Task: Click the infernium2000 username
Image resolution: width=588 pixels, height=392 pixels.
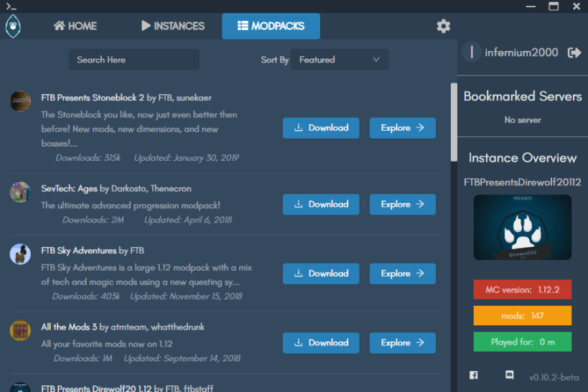Action: [x=521, y=52]
